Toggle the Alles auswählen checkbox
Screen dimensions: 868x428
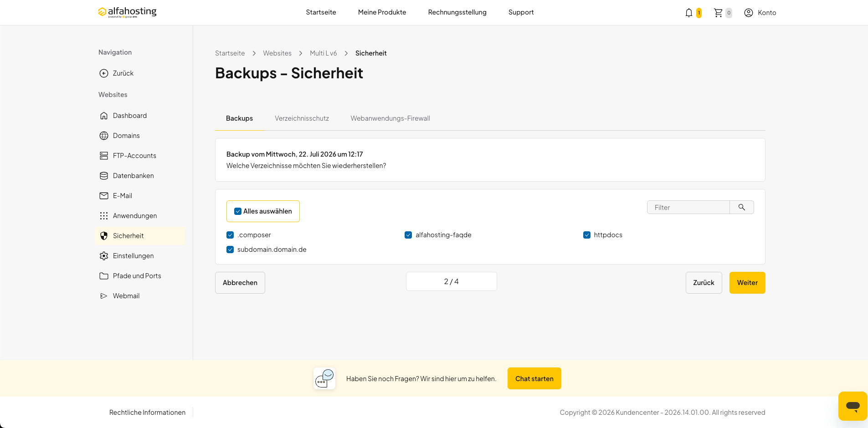tap(238, 211)
